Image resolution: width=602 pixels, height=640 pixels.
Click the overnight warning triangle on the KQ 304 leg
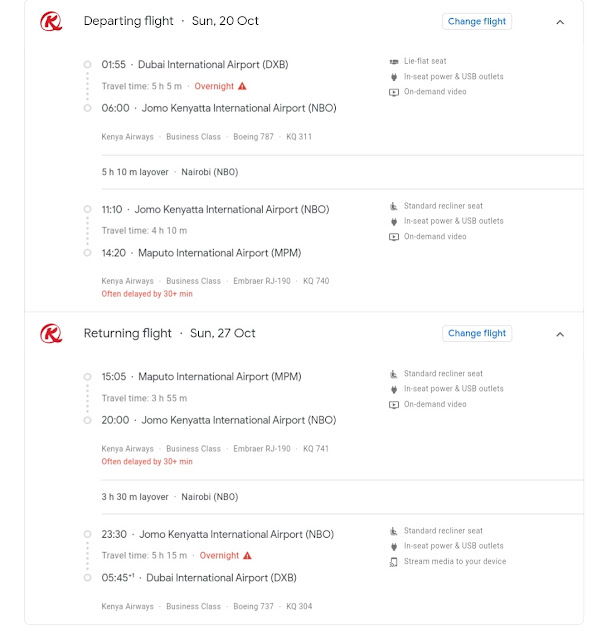tap(247, 556)
